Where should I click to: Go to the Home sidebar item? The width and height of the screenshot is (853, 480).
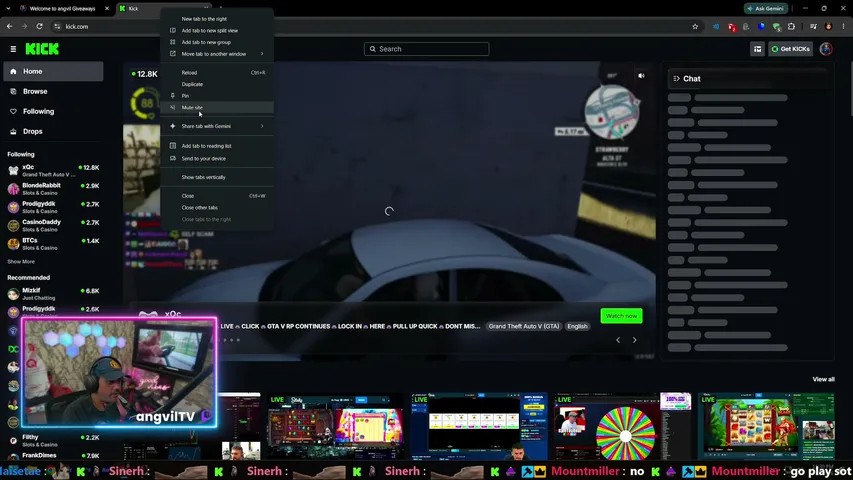(x=53, y=71)
